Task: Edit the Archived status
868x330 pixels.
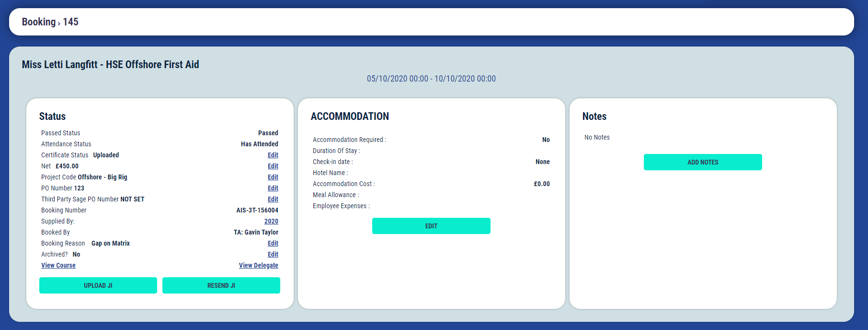Action: (273, 254)
